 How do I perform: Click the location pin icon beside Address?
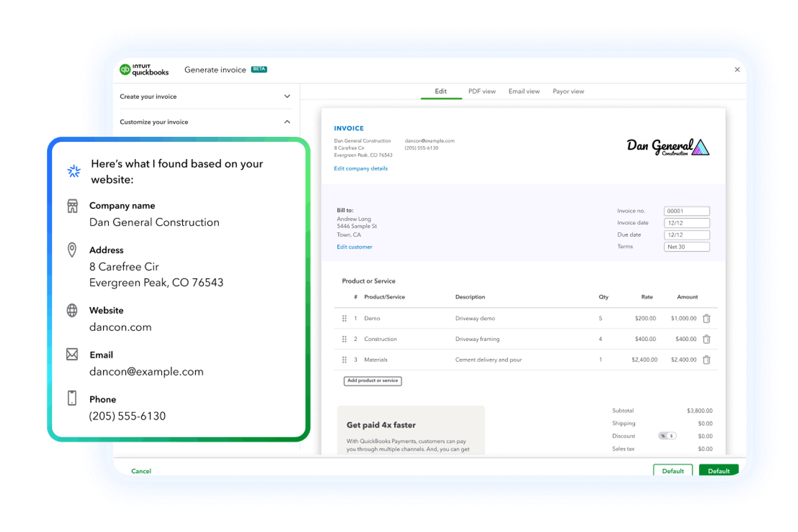(72, 250)
